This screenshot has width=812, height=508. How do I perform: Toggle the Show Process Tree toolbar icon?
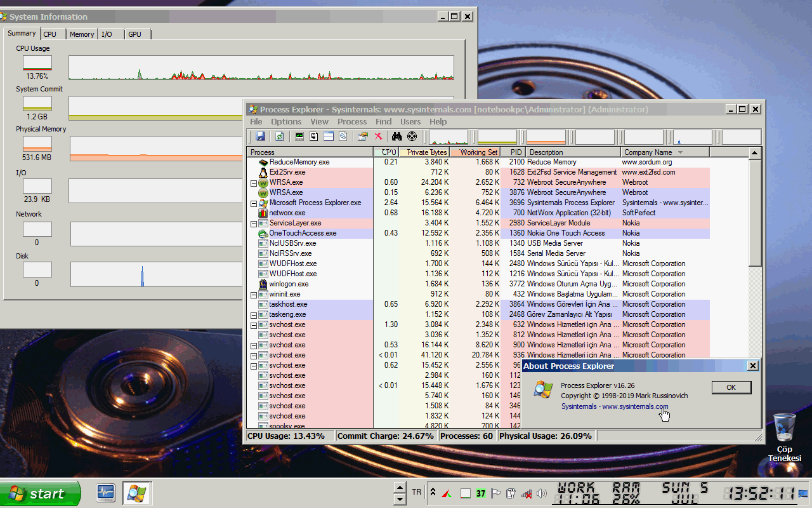click(x=314, y=137)
